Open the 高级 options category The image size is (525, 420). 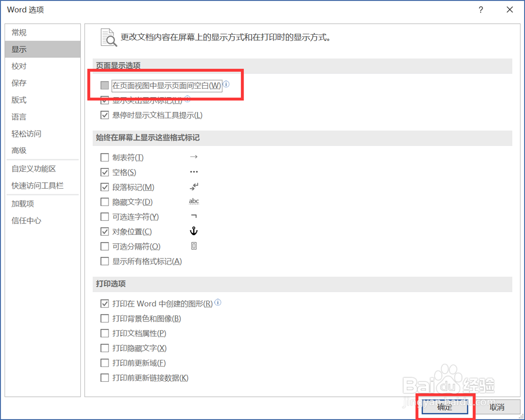pyautogui.click(x=43, y=151)
